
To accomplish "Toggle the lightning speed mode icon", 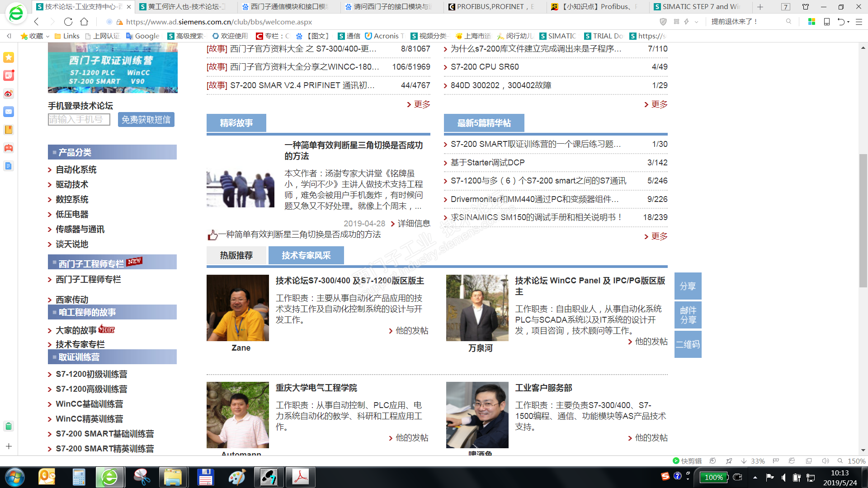I will coord(686,22).
